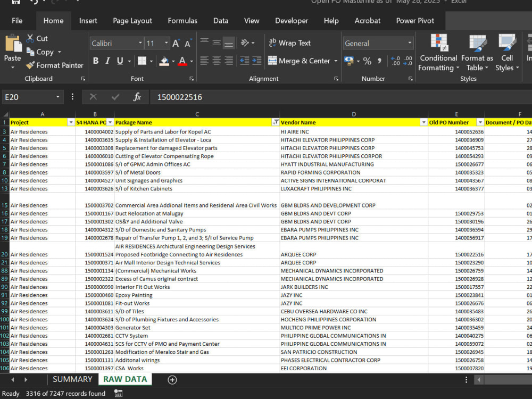Open the Calibri font name dropdown
The image size is (532, 399).
[140, 43]
